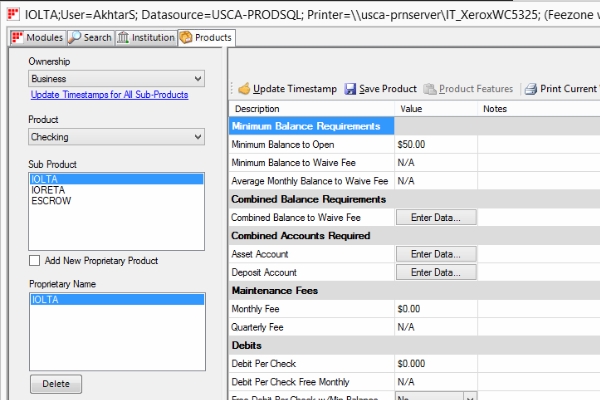Click the Modules tab icon
The width and height of the screenshot is (600, 400).
pos(18,38)
